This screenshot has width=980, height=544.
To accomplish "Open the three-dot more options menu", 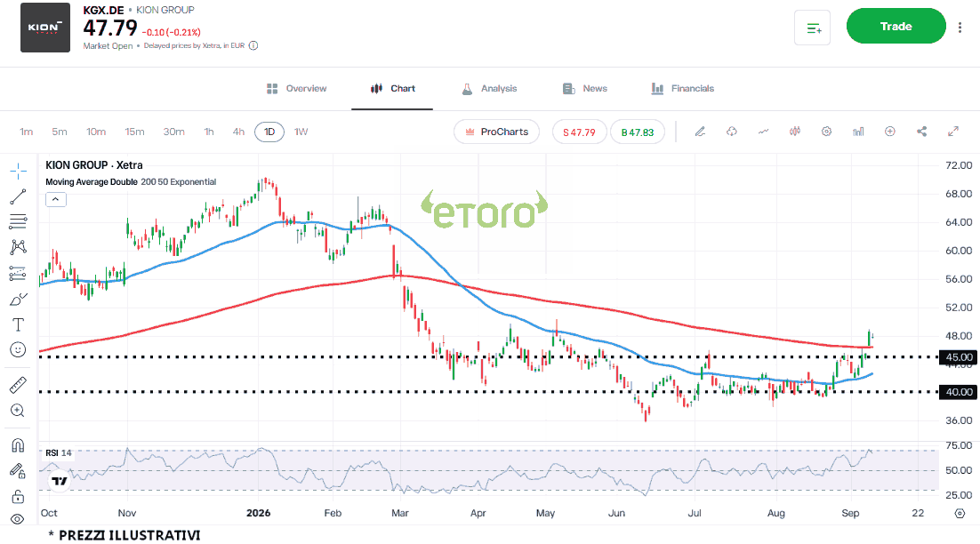I will tap(960, 27).
